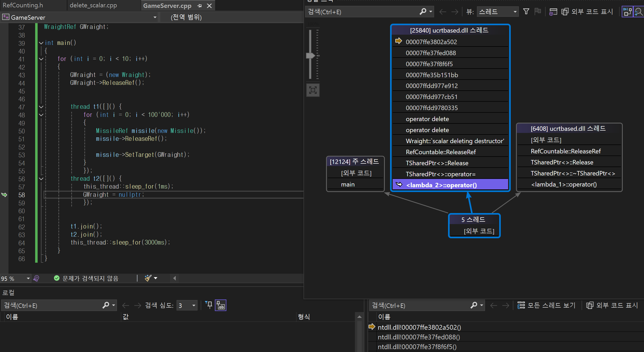
Task: Open the 검색 심도 depth dropdown
Action: 187,306
